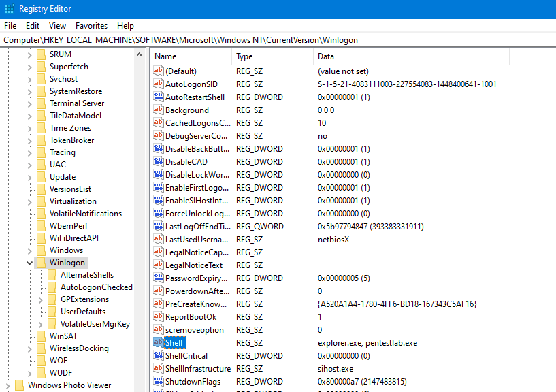Expand the Time Zones key

30,128
